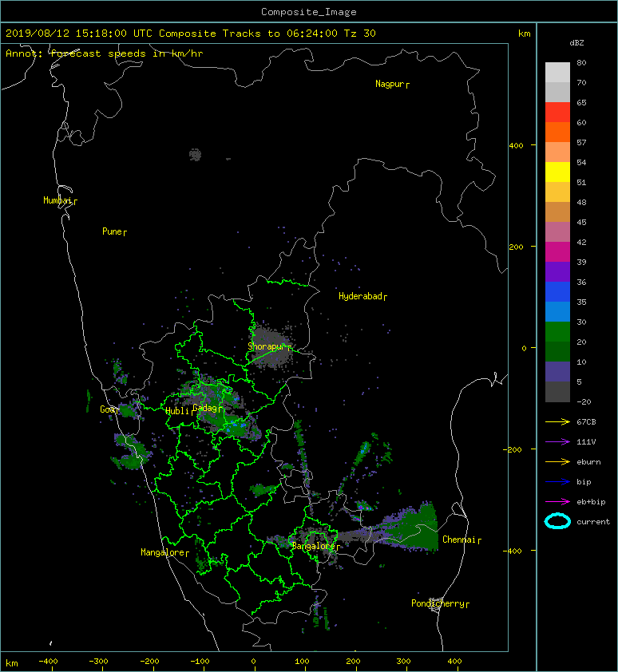This screenshot has width=618, height=672.
Task: Select the Chennai city label
Action: point(462,540)
